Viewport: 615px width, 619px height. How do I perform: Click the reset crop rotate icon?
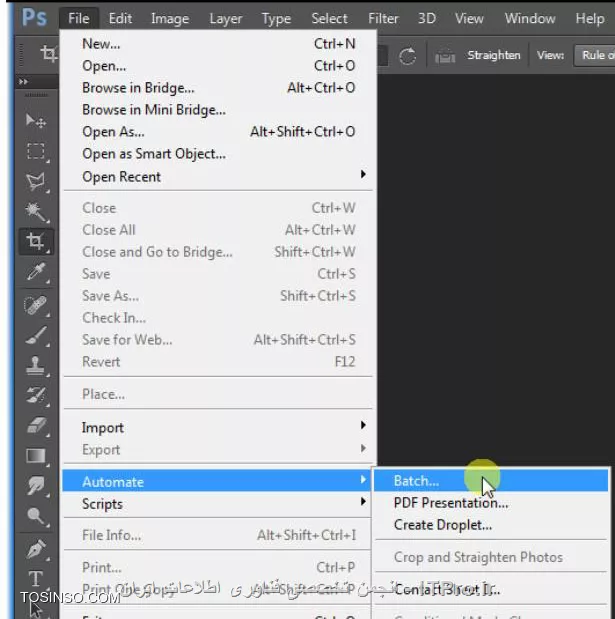point(407,56)
